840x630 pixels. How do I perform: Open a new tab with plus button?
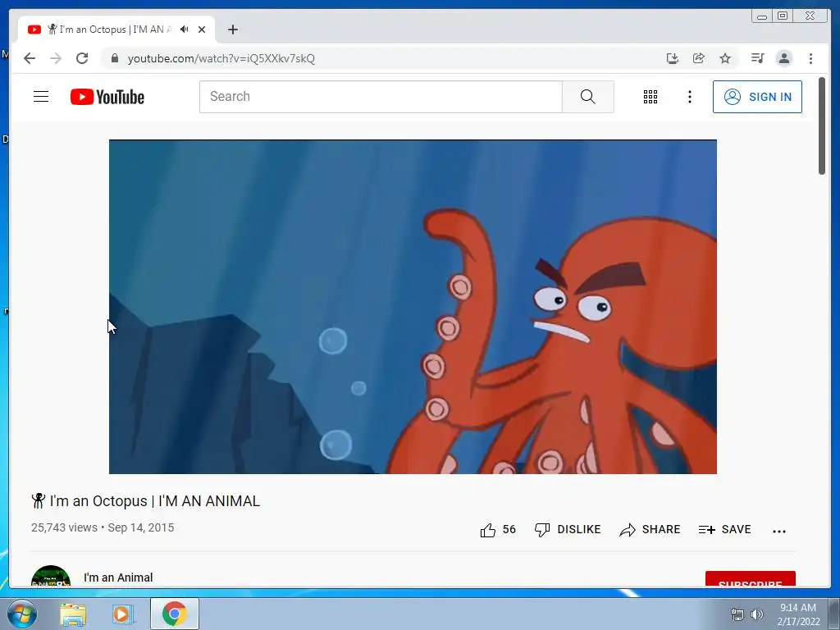click(232, 30)
